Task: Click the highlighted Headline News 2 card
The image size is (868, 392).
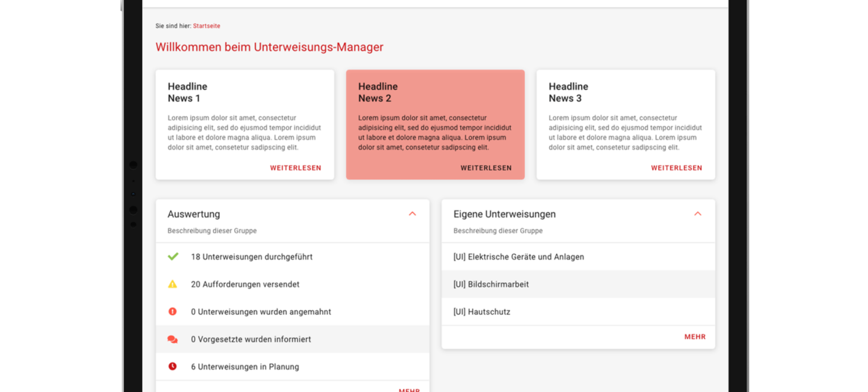Action: 435,124
